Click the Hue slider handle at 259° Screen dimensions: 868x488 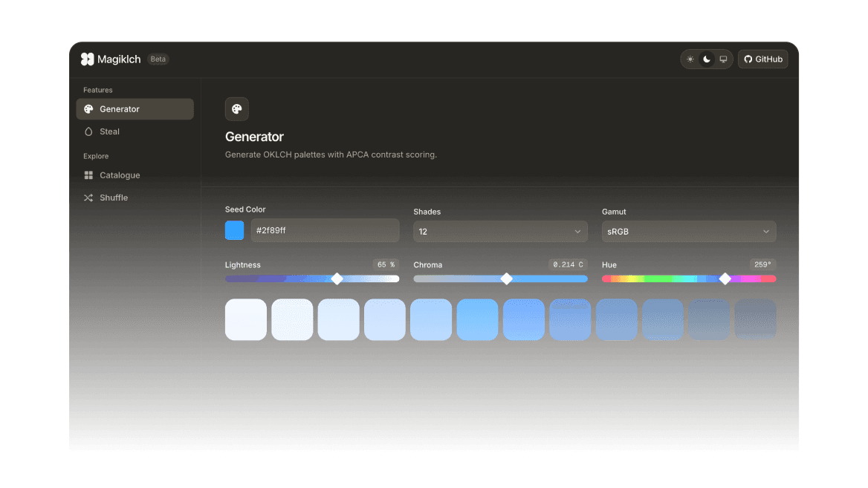coord(725,279)
